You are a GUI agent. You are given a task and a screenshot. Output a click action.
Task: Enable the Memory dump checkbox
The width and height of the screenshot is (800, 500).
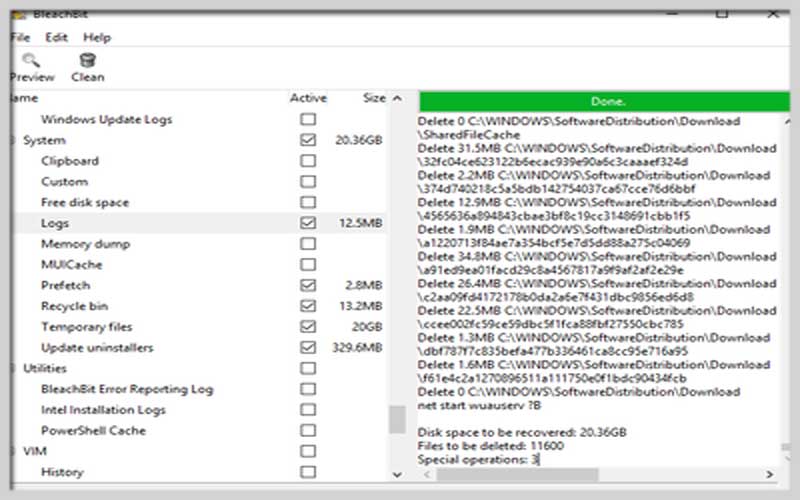click(x=308, y=244)
